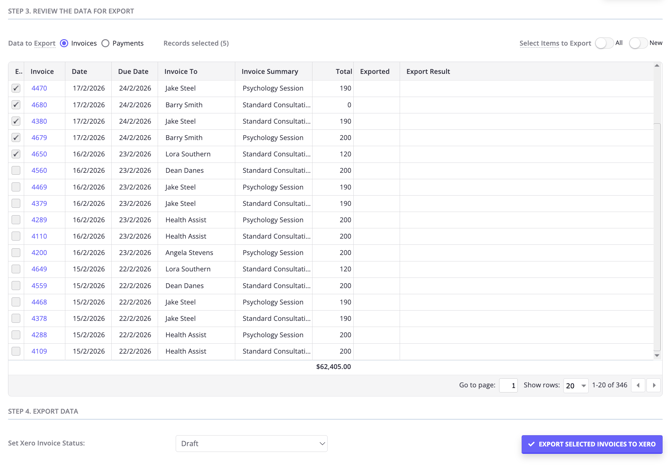The width and height of the screenshot is (670, 467).
Task: Toggle the All items export switch
Action: 603,43
